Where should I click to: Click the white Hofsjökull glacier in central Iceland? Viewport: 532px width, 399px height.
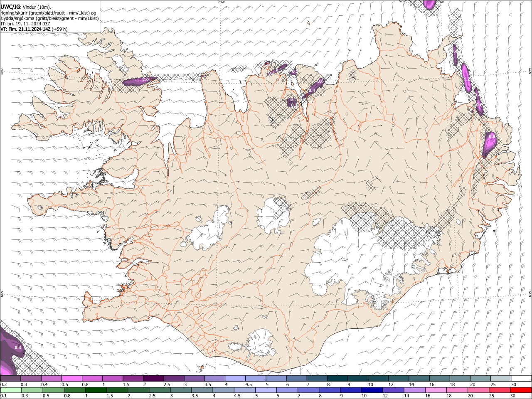coord(273,215)
